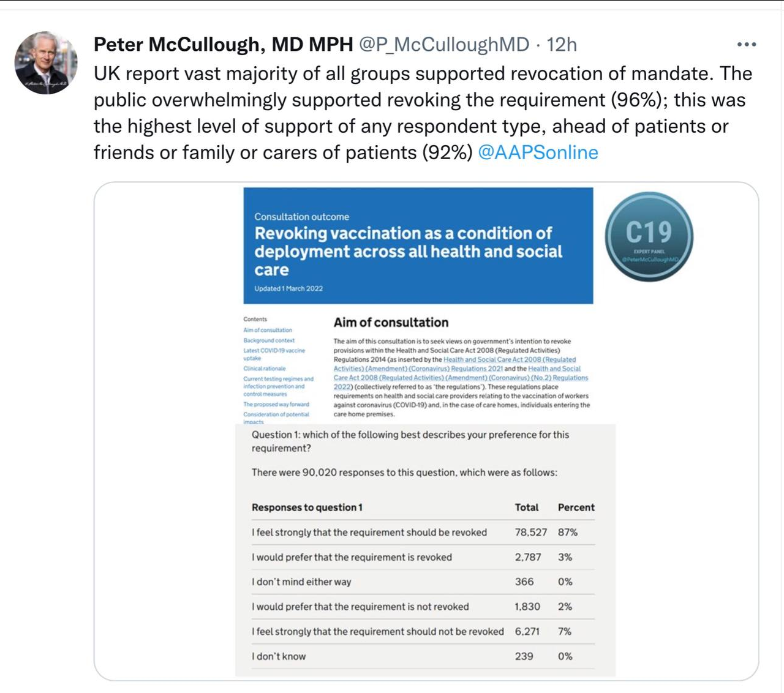Jump to Clinical rationale section link
The height and width of the screenshot is (693, 784).
pos(265,369)
